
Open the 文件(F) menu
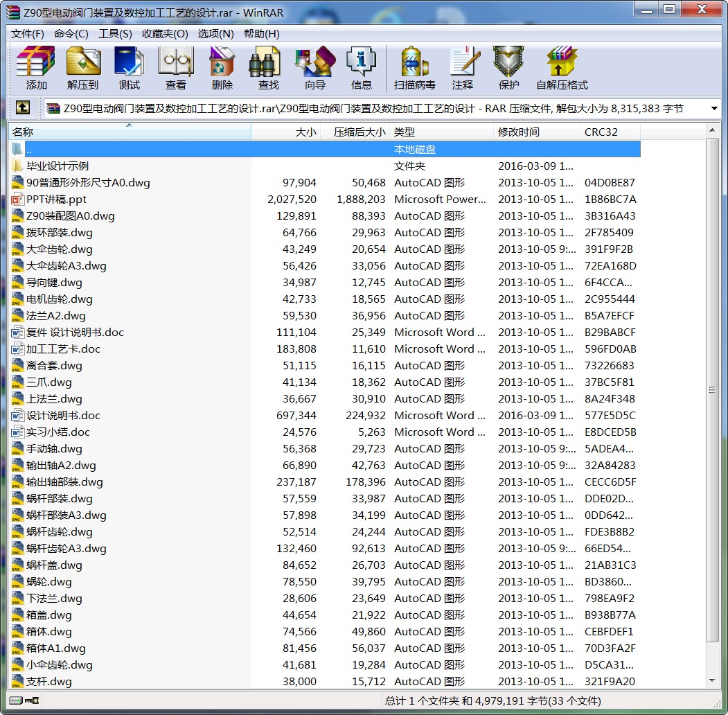click(x=28, y=34)
